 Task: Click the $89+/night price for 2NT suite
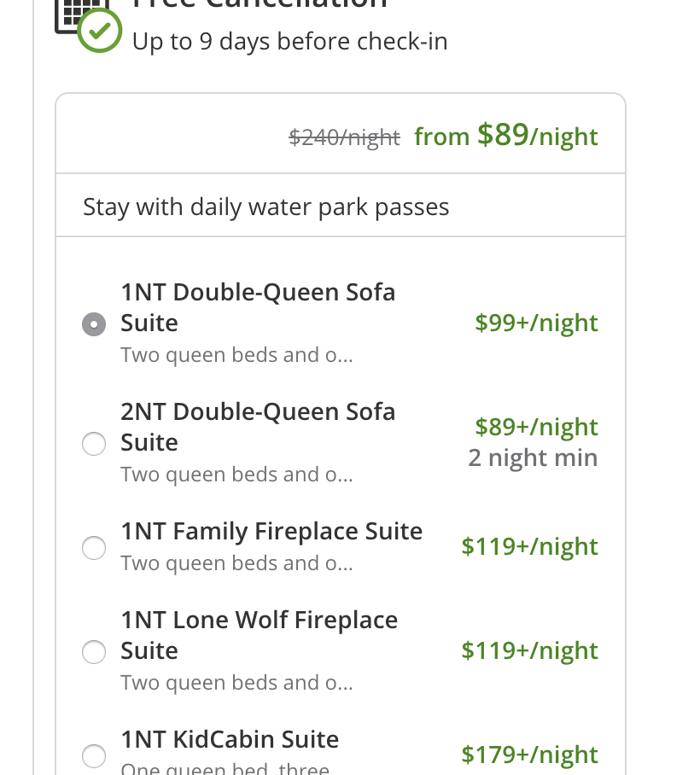pos(537,427)
